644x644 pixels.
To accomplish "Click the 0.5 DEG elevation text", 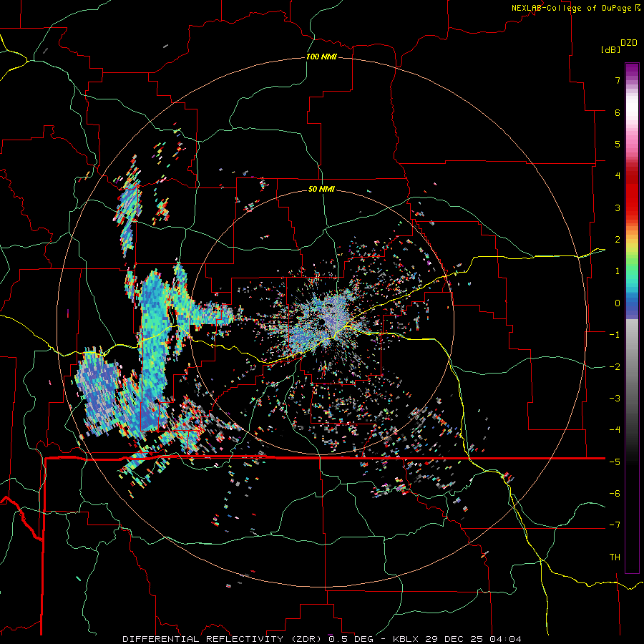I will coord(351,639).
